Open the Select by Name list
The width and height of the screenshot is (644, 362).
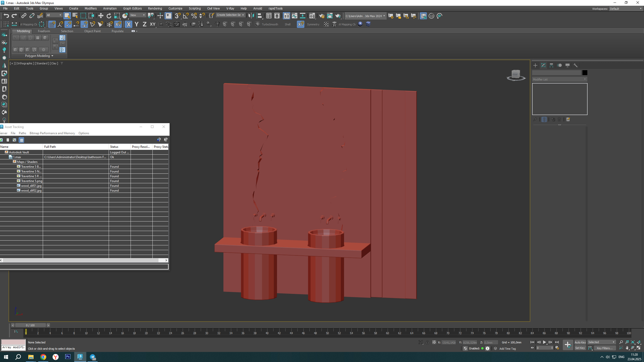click(75, 16)
